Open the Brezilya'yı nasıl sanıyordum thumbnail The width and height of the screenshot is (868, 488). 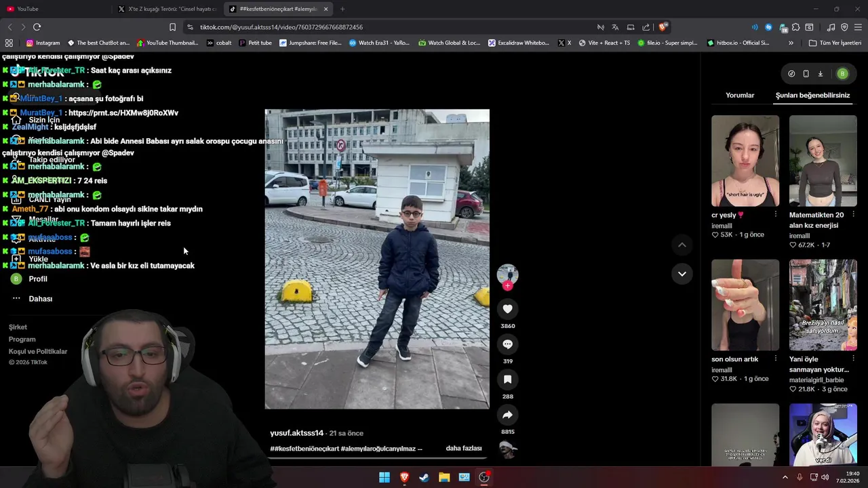(823, 305)
